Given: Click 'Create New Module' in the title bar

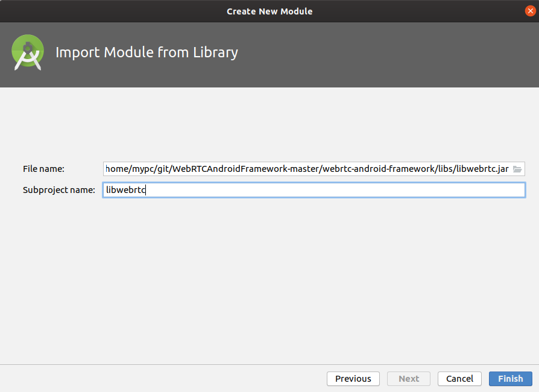Looking at the screenshot, I should point(269,11).
